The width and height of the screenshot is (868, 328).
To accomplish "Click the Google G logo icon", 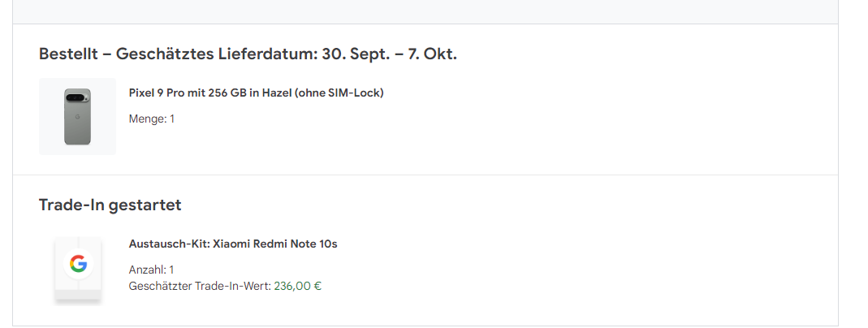I will click(78, 264).
